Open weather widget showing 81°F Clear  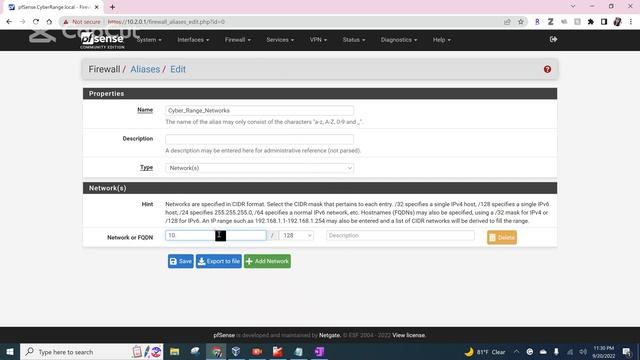point(485,352)
